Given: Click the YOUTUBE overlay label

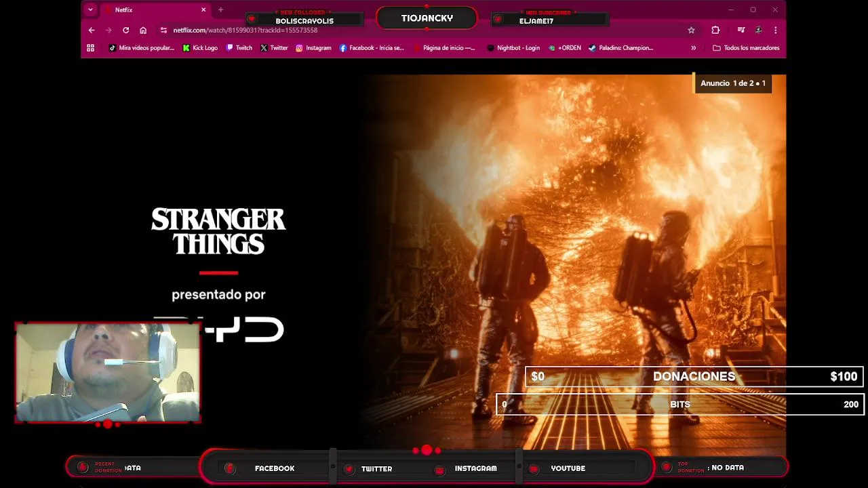Looking at the screenshot, I should pos(568,468).
